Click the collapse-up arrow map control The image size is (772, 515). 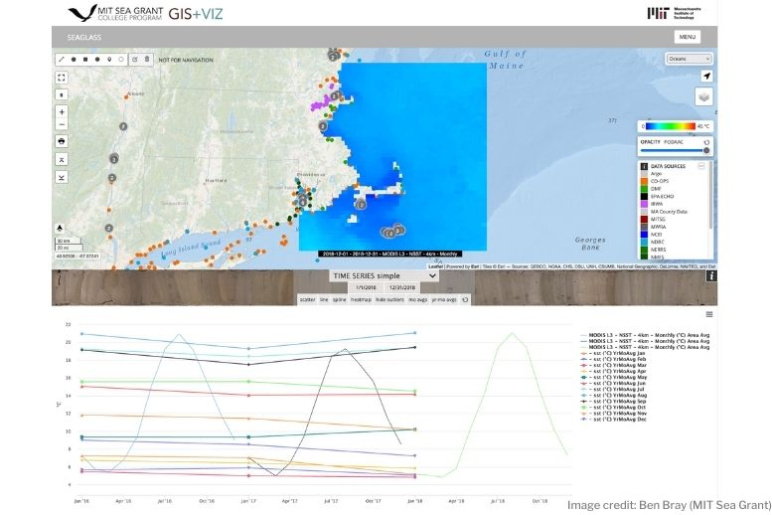(62, 160)
